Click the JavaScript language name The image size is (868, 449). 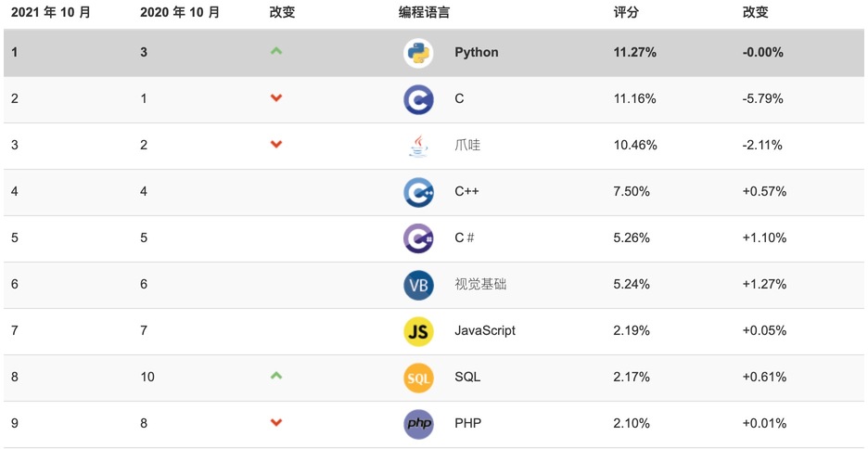(485, 331)
